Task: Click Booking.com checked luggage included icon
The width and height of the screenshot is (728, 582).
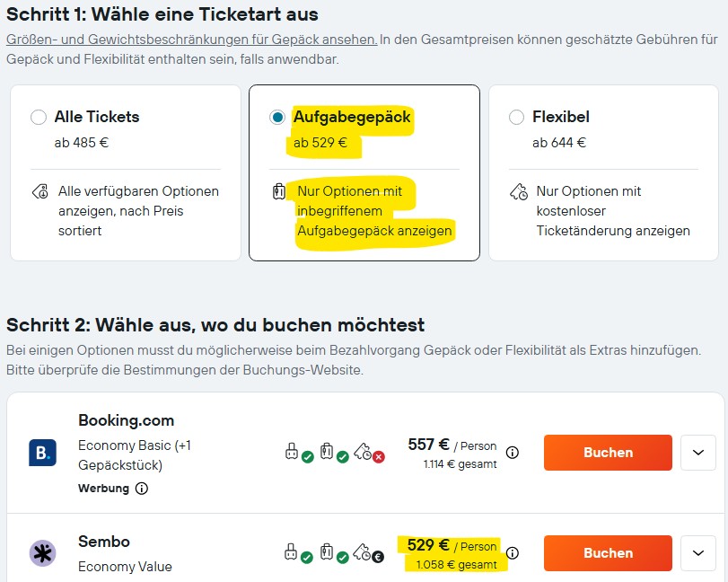Action: pyautogui.click(x=329, y=451)
